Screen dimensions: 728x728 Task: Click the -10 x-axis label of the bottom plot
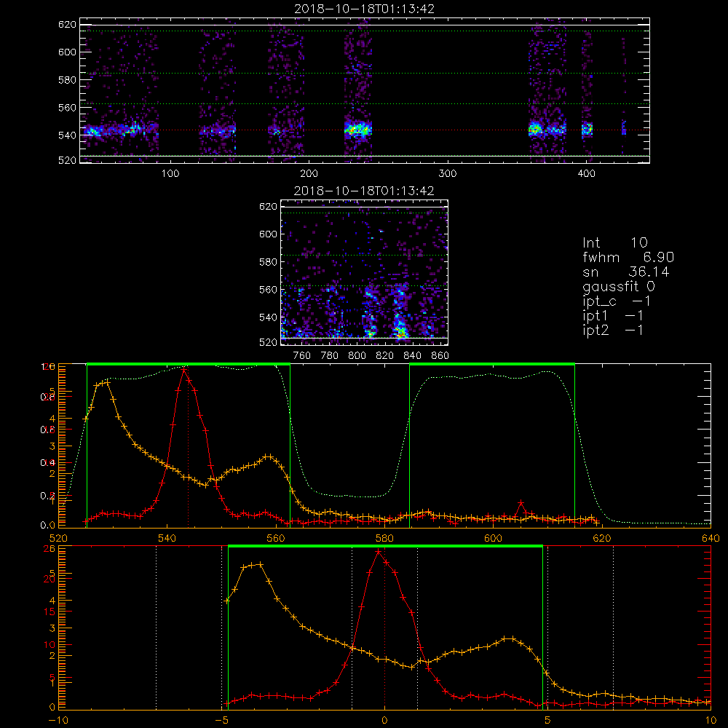pyautogui.click(x=58, y=720)
